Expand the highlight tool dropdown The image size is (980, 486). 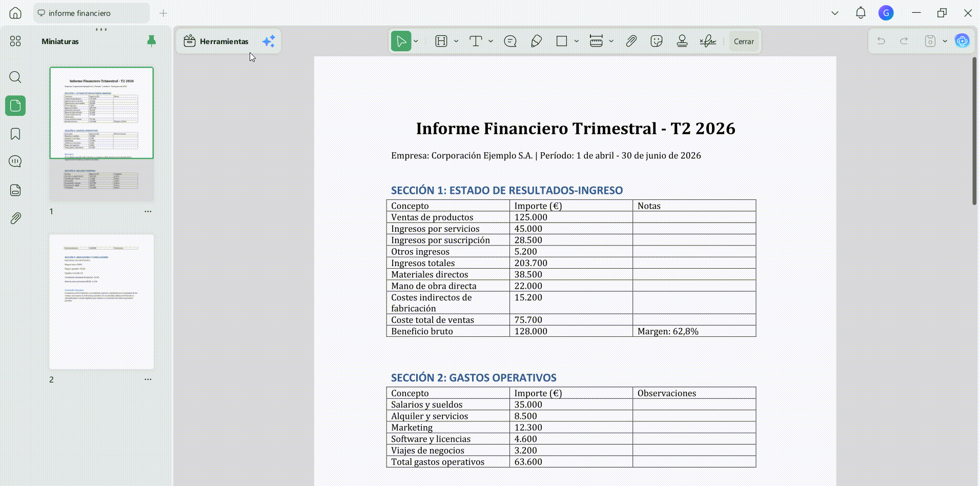click(456, 41)
